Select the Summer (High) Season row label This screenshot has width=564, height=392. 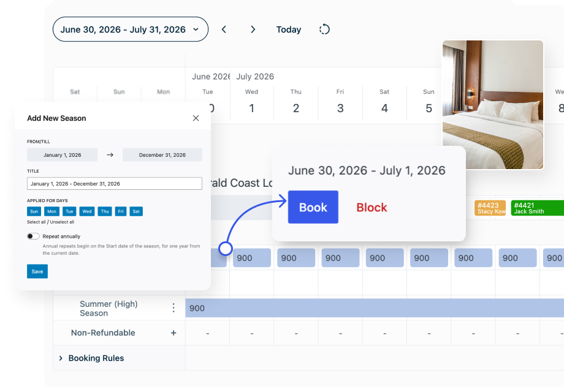click(x=109, y=308)
